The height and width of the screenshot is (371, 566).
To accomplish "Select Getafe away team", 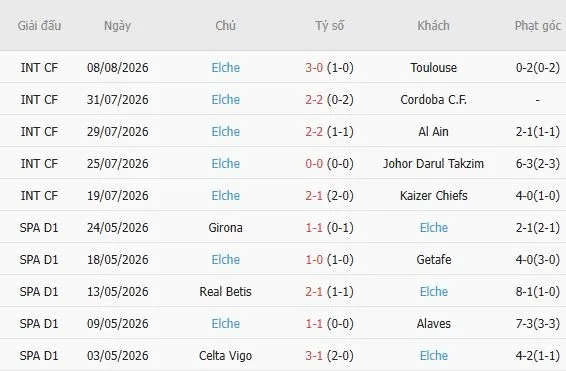I will [x=434, y=259].
